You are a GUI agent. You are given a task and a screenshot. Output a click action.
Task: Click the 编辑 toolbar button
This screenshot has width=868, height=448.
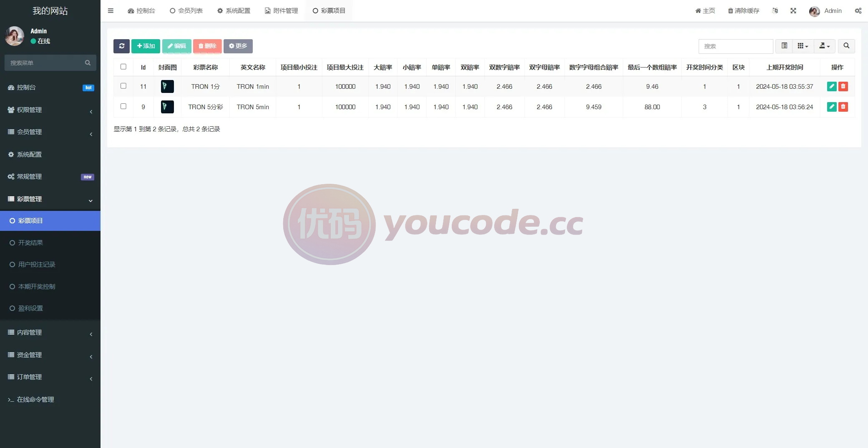pyautogui.click(x=177, y=46)
